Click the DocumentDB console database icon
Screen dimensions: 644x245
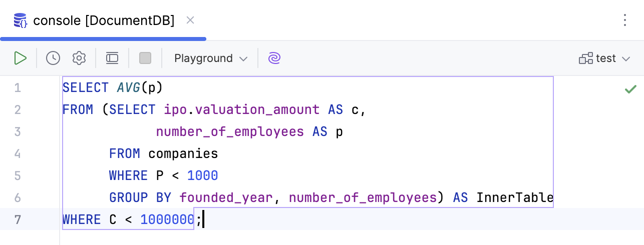[20, 20]
